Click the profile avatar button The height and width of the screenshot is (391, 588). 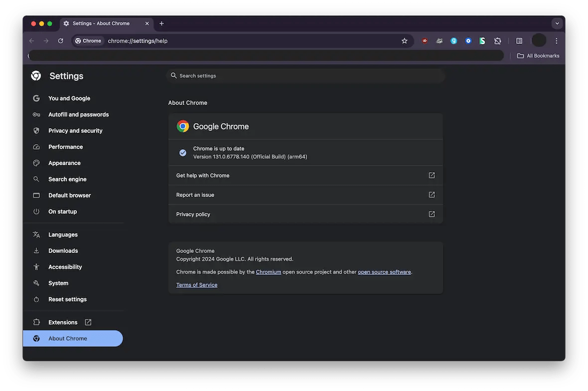click(539, 40)
